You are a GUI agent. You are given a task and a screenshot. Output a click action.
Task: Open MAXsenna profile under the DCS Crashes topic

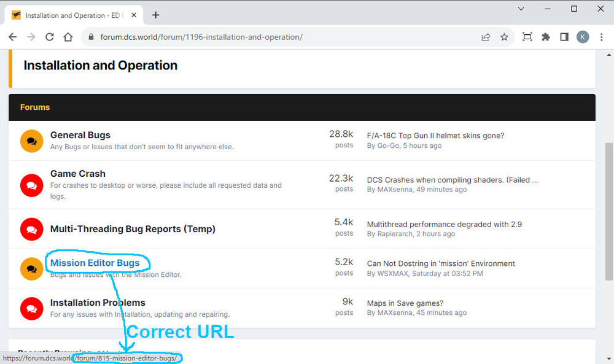pos(395,190)
